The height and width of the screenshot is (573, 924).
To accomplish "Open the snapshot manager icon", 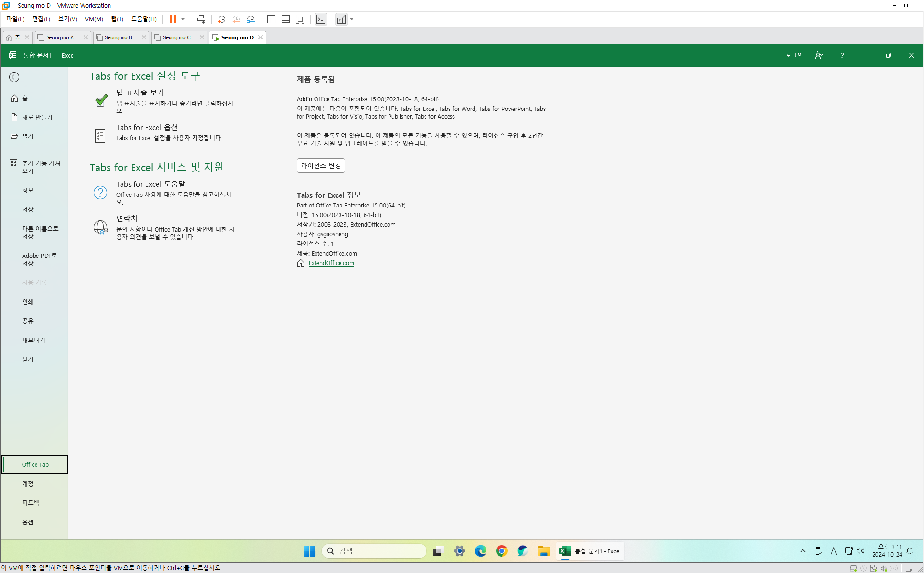I will [x=251, y=19].
